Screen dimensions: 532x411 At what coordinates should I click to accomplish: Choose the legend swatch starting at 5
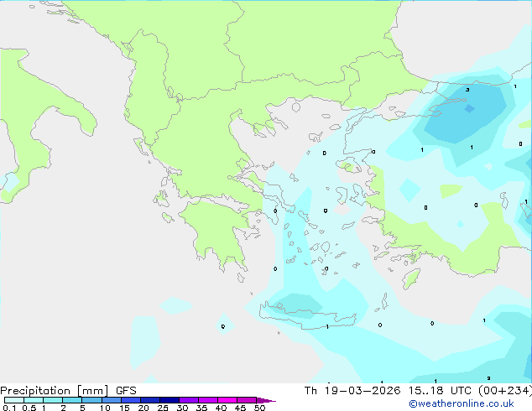pos(91,400)
